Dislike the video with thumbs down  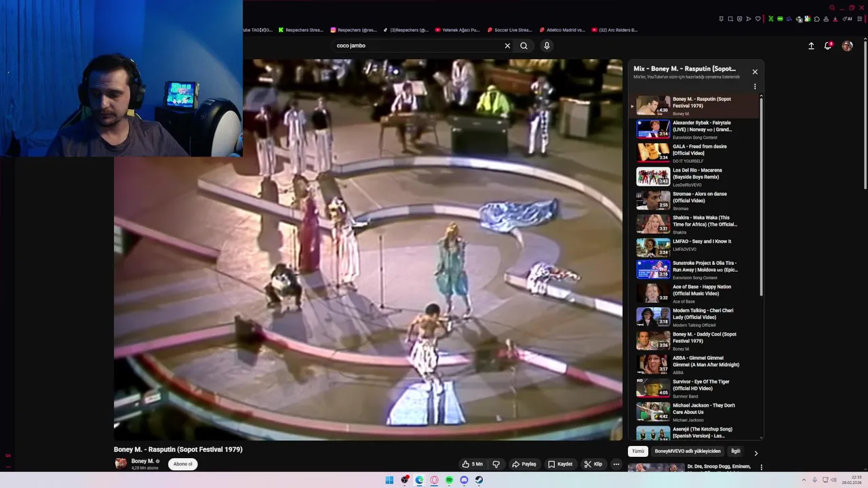coord(496,464)
